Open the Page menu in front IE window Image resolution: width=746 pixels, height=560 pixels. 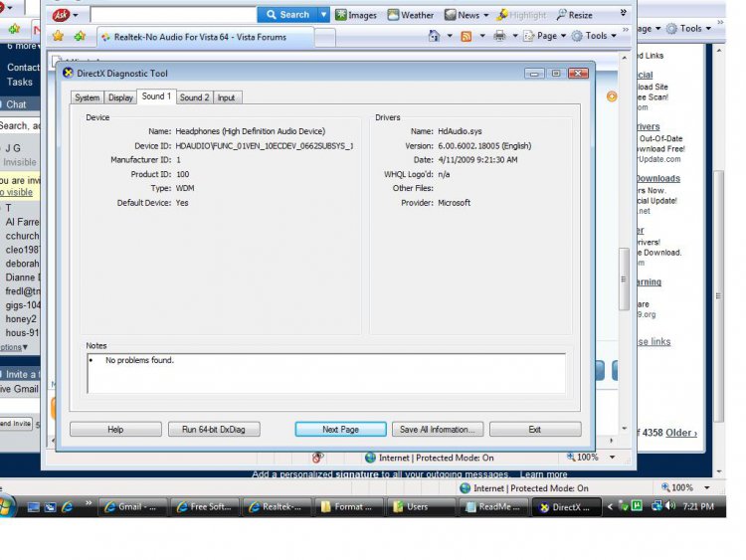[x=544, y=36]
